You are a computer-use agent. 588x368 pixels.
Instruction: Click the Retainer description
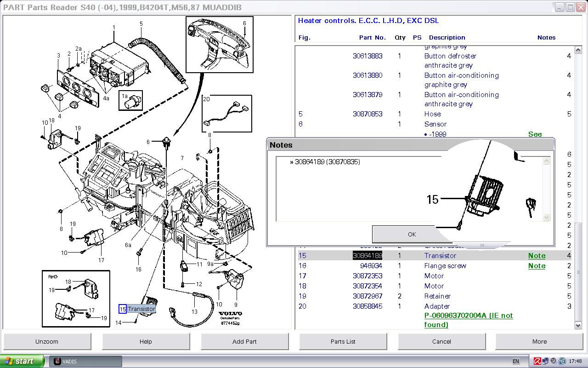(x=437, y=296)
